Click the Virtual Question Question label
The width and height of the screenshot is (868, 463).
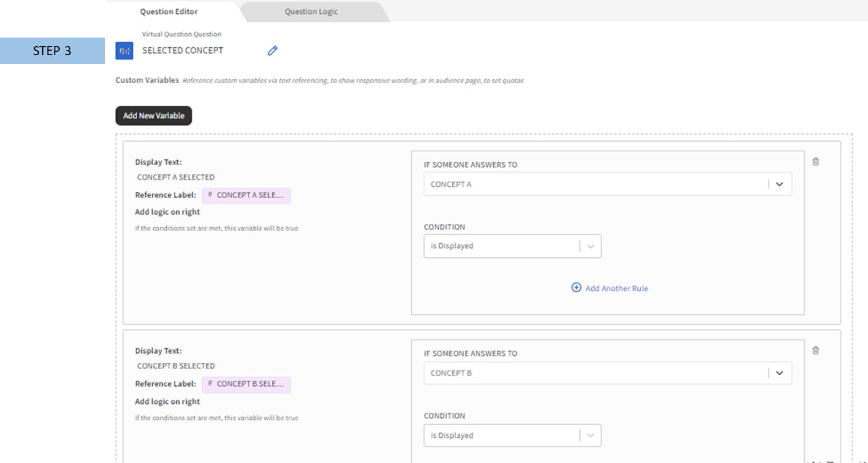[182, 34]
